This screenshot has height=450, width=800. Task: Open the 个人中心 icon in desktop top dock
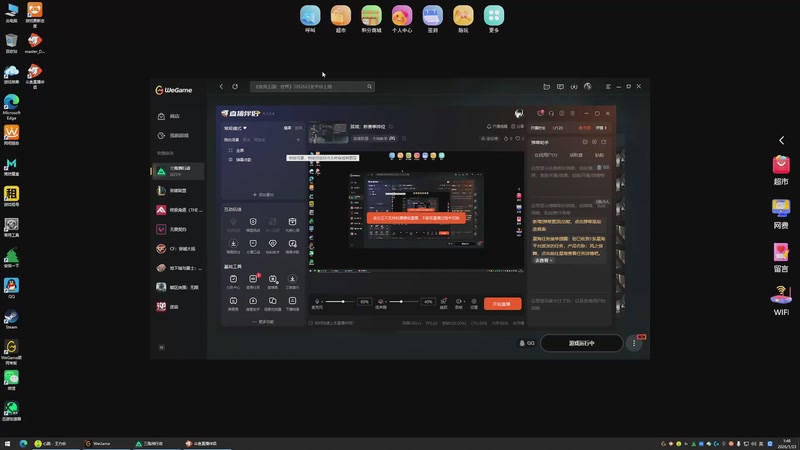(402, 19)
